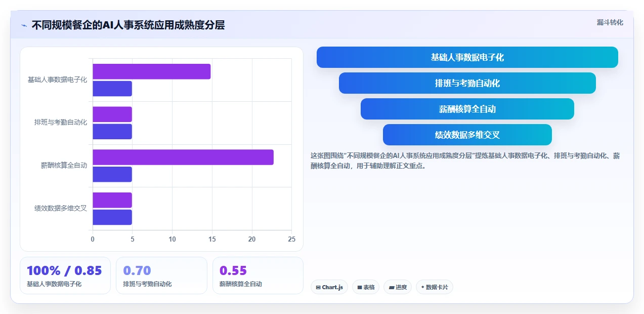The width and height of the screenshot is (644, 314).
Task: Click the 基础人事数据电子化 stat card label
Action: click(54, 284)
